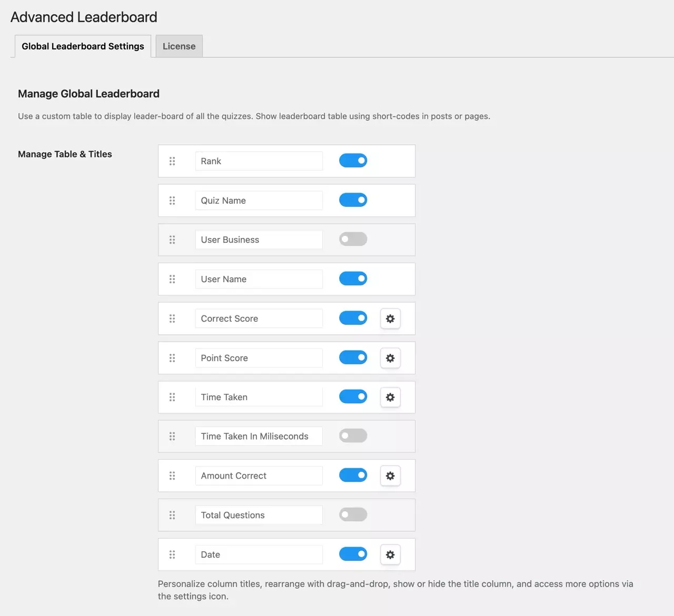Click drag handle icon of Amount Correct row
The width and height of the screenshot is (674, 616).
point(172,476)
